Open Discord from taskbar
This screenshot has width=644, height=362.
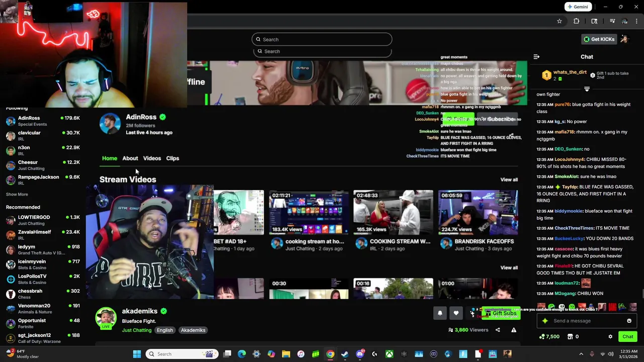[360, 354]
